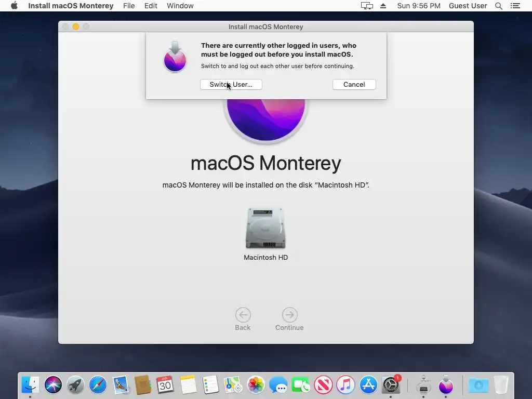Open Launchpad rocket icon
The height and width of the screenshot is (399, 532).
pyautogui.click(x=75, y=385)
